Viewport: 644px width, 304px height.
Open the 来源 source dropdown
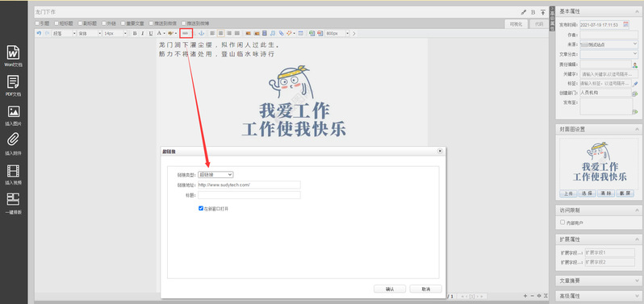pos(608,44)
